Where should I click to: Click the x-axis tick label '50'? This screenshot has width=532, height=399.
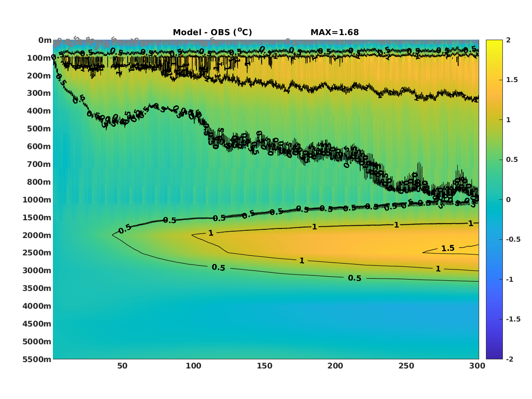point(123,366)
